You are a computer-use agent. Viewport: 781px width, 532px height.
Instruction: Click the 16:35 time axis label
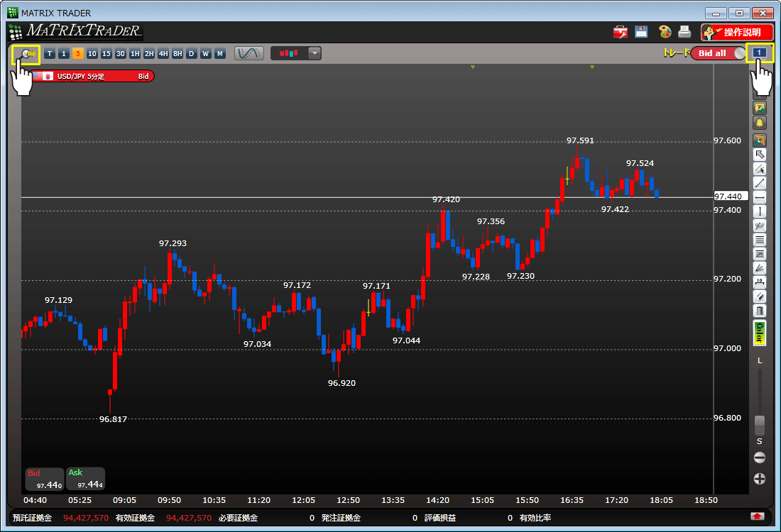pos(572,500)
